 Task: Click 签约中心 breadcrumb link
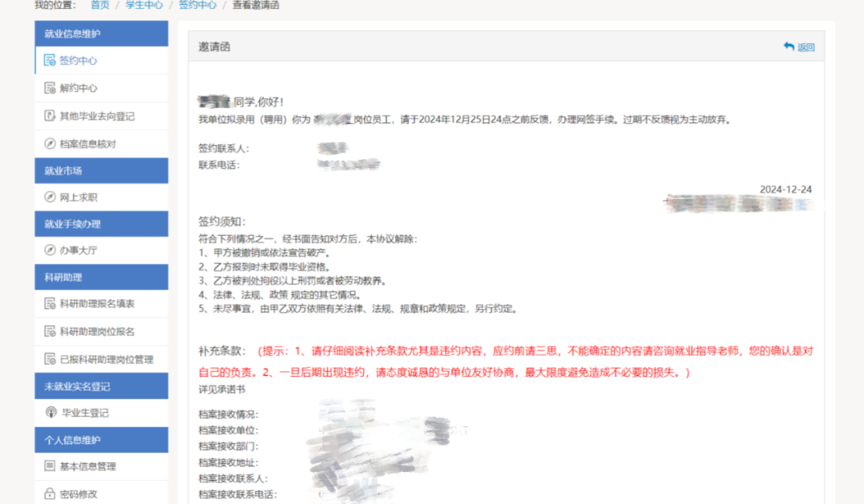point(198,6)
